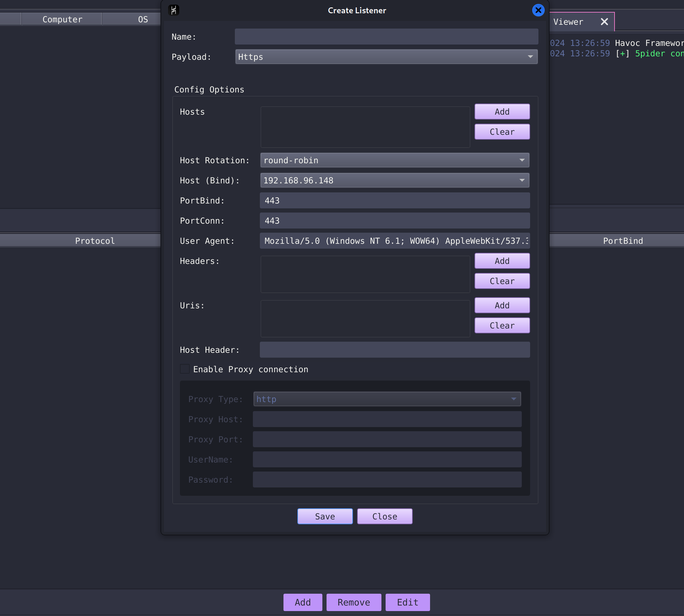Click the PortBind input field
This screenshot has height=616, width=684.
click(x=394, y=201)
